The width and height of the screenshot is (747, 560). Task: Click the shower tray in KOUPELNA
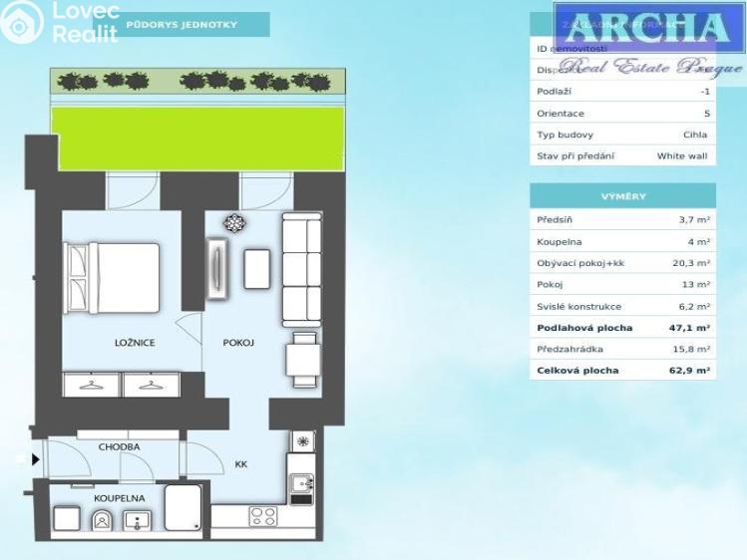183,507
